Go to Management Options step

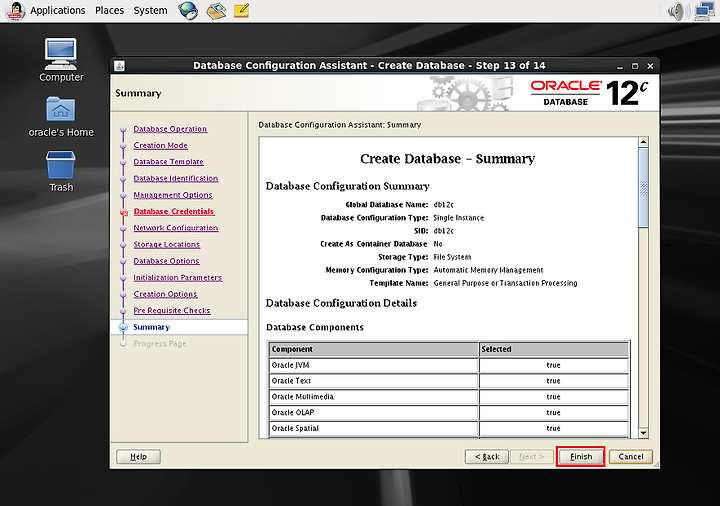tap(173, 195)
